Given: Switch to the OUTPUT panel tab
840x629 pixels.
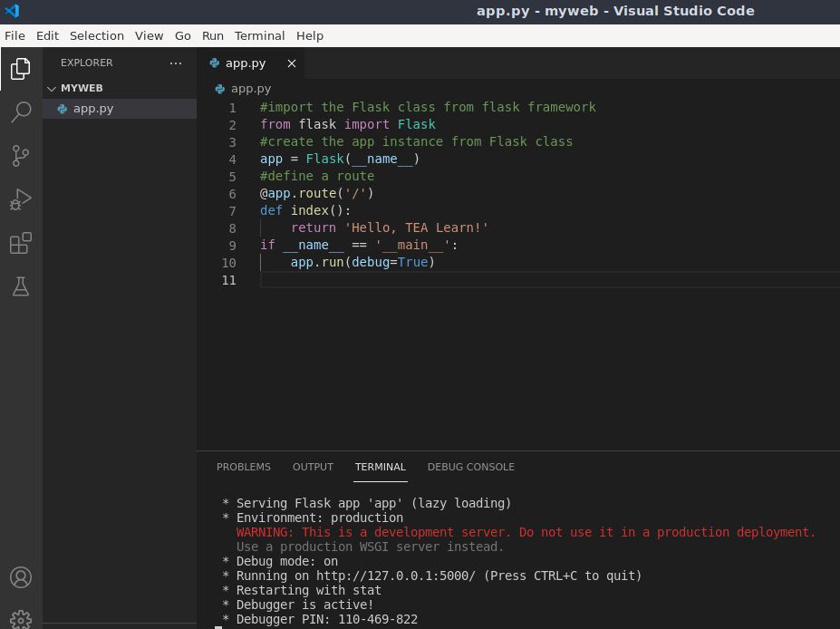Looking at the screenshot, I should (313, 467).
